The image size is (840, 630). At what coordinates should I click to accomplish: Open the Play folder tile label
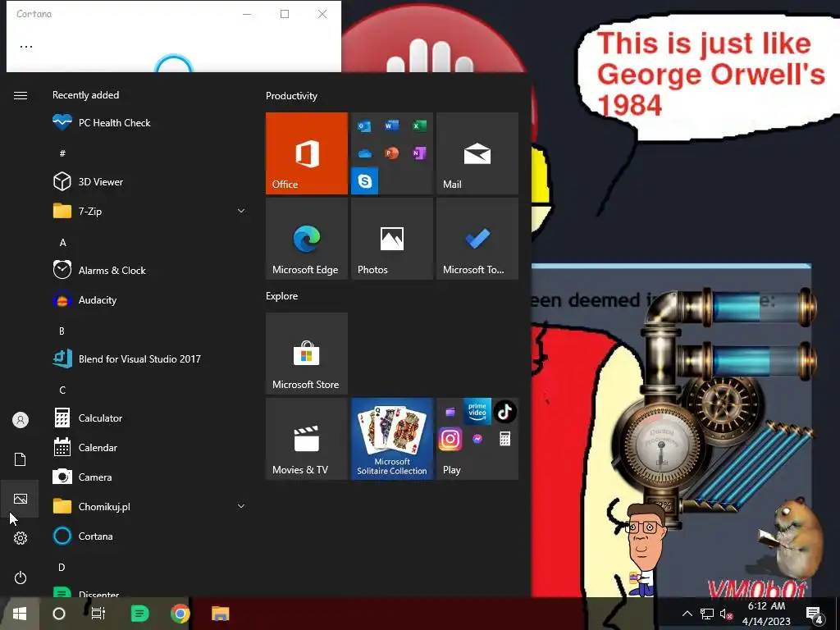click(x=452, y=470)
